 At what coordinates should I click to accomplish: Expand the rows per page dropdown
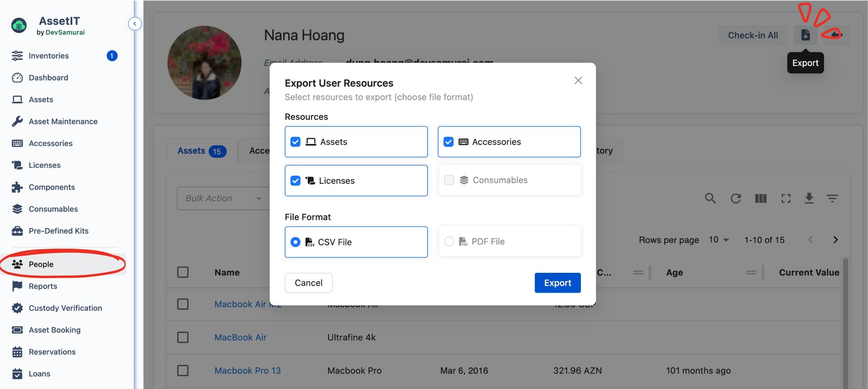[718, 240]
